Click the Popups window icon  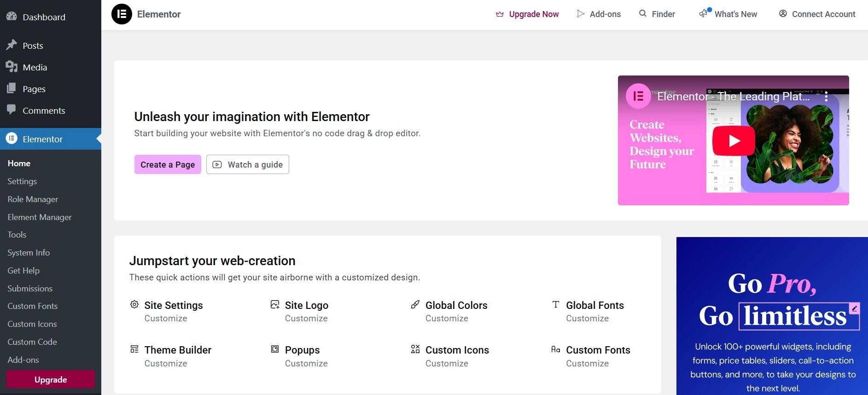click(x=275, y=349)
